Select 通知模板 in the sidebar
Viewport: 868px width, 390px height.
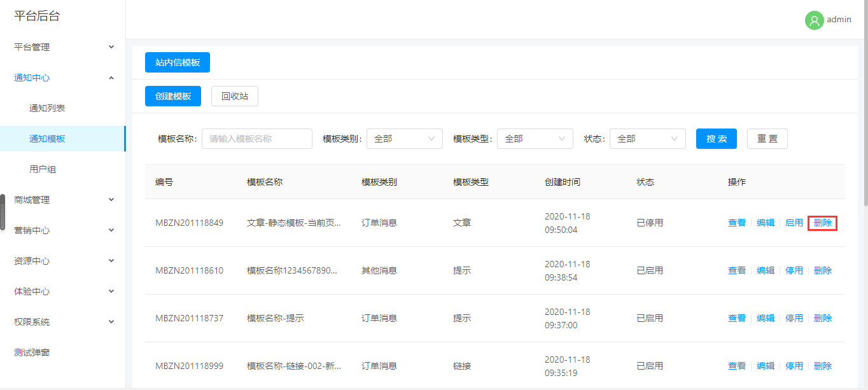[x=62, y=139]
